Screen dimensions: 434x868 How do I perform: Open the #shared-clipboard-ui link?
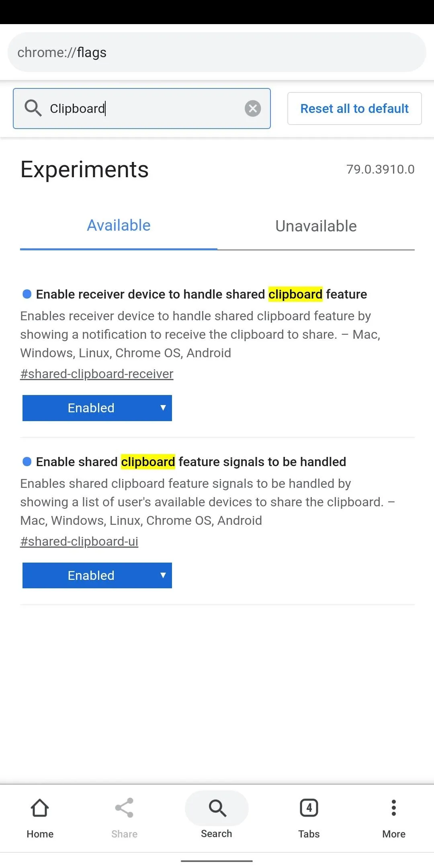[79, 541]
